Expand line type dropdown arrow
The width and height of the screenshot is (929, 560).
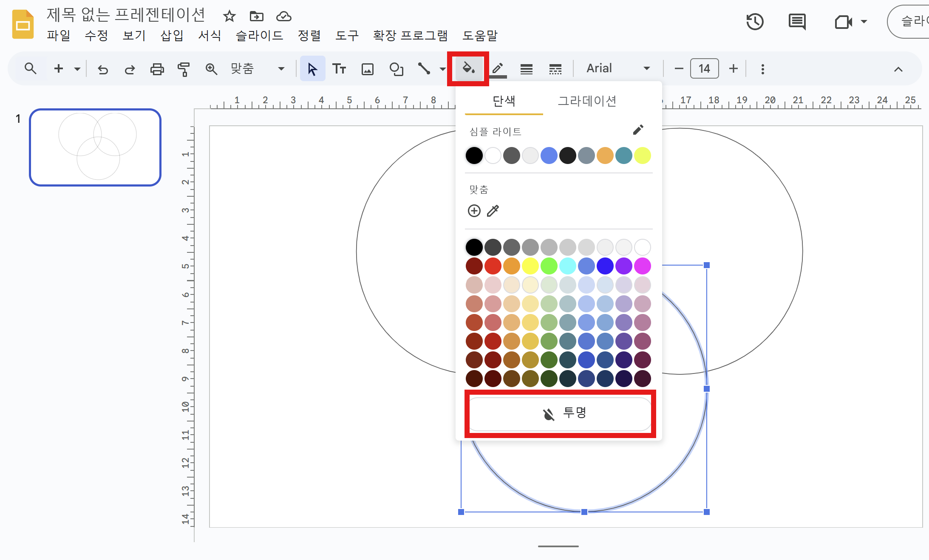click(x=442, y=69)
